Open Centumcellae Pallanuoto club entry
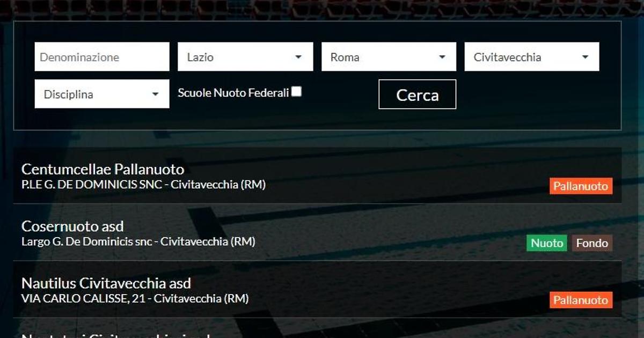Viewport: 644px width, 338px height. pos(103,170)
